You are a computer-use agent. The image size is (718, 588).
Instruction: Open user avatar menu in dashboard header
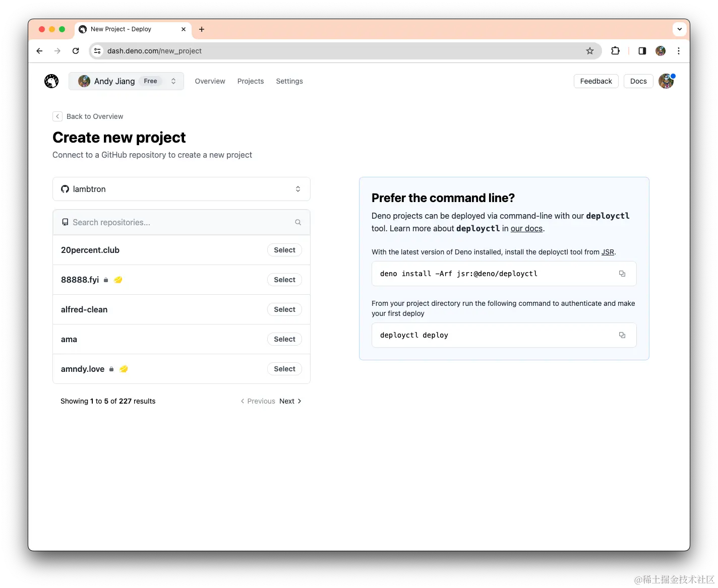pyautogui.click(x=666, y=81)
